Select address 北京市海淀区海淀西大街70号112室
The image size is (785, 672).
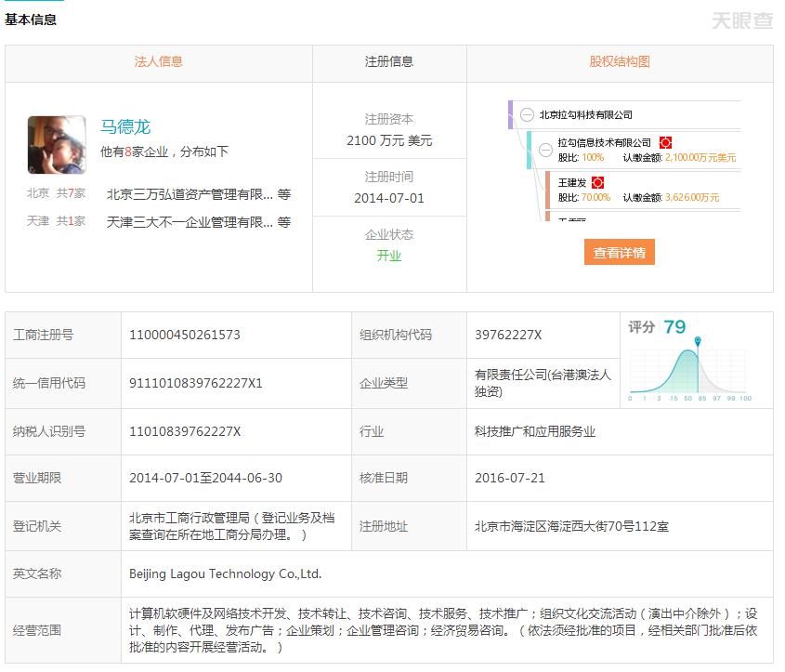pos(571,526)
